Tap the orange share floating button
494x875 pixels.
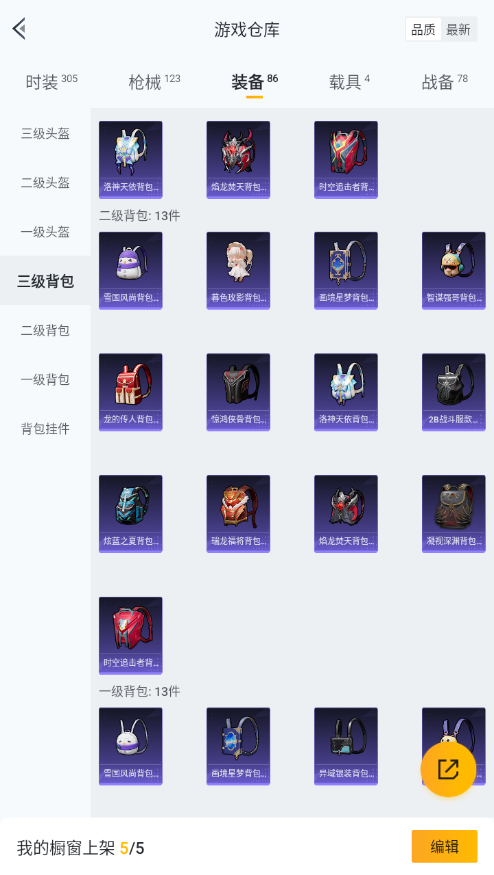tap(448, 769)
